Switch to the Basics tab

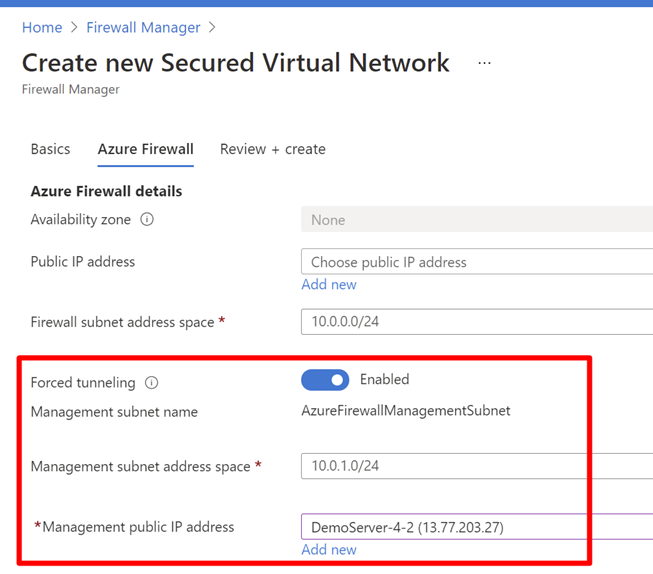[50, 149]
